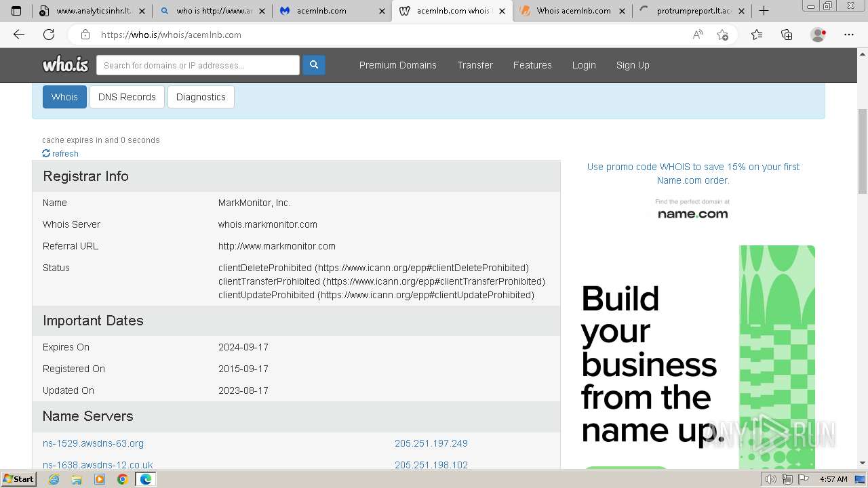The height and width of the screenshot is (488, 868).
Task: Select the registered date 2015-09-17
Action: pyautogui.click(x=243, y=369)
